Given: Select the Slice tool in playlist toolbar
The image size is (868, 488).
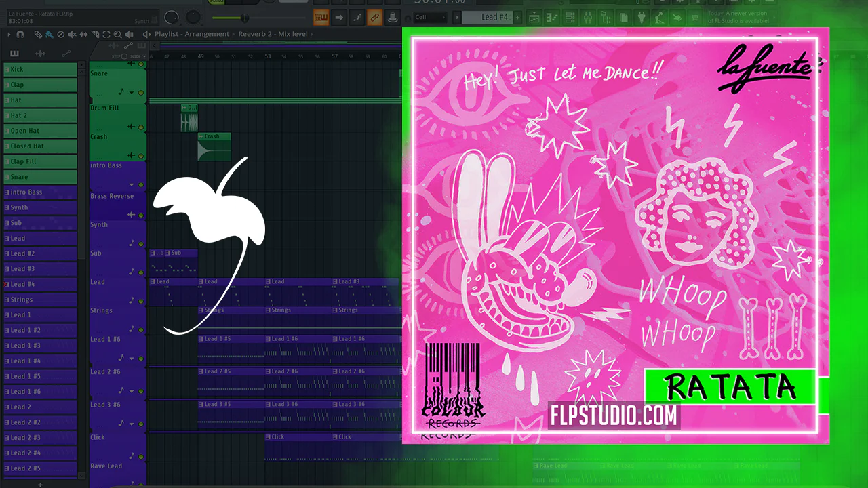Looking at the screenshot, I should point(96,34).
